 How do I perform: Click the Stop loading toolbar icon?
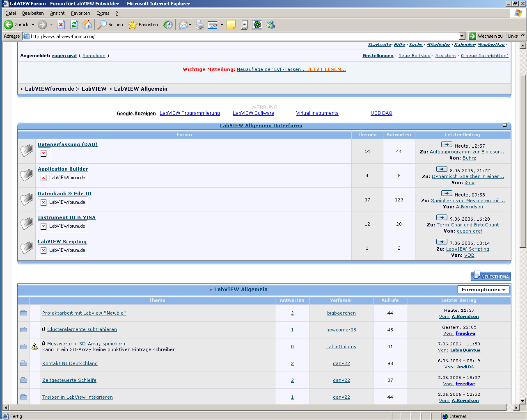click(x=61, y=25)
